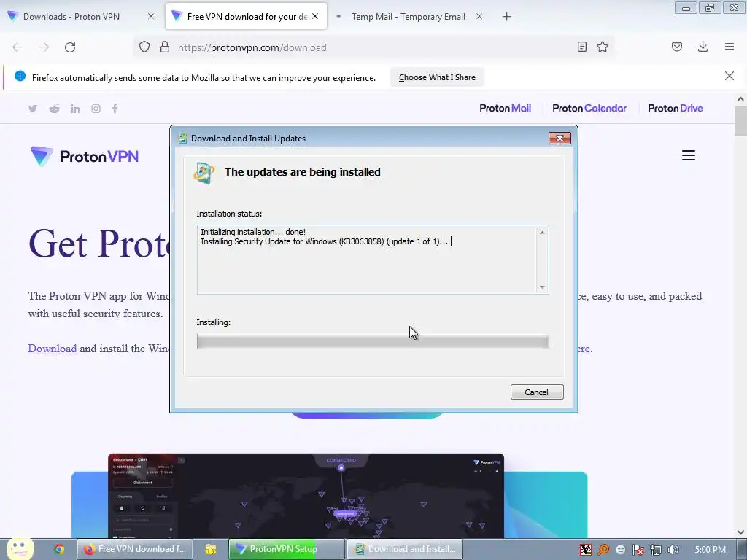Click the Choose What I Share button
Image resolution: width=747 pixels, height=560 pixels.
pos(437,77)
